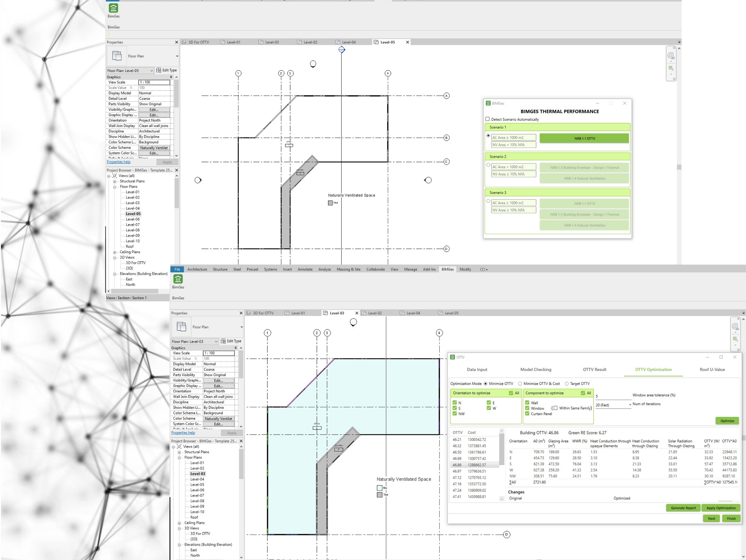Close the lower Properties panel

point(241,313)
